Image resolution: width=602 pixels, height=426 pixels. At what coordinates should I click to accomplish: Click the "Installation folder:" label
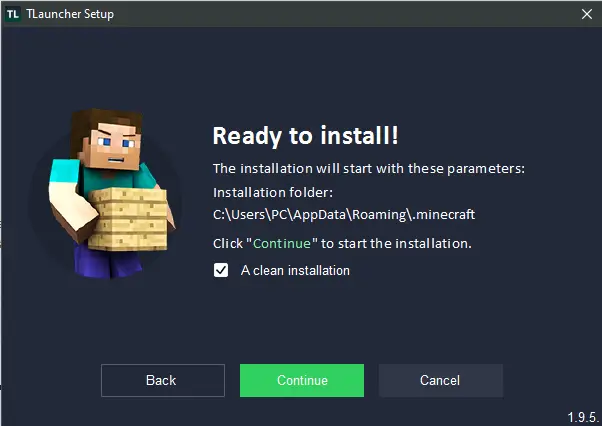273,192
